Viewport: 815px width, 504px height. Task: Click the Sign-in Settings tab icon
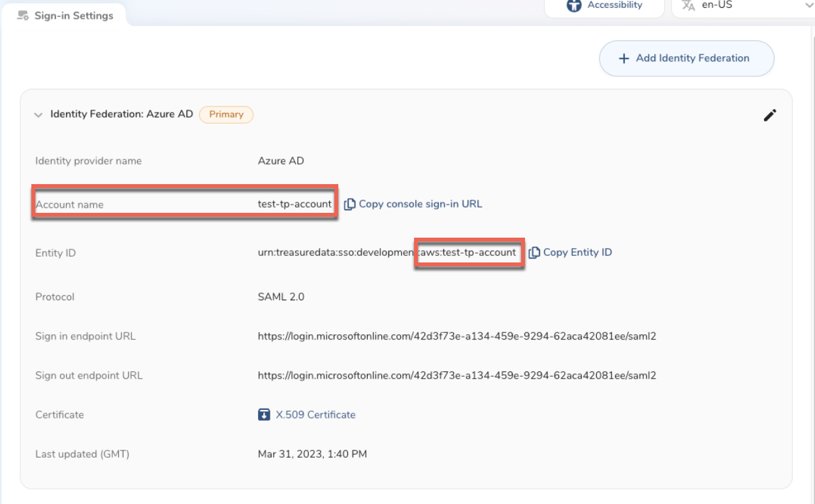(x=23, y=16)
